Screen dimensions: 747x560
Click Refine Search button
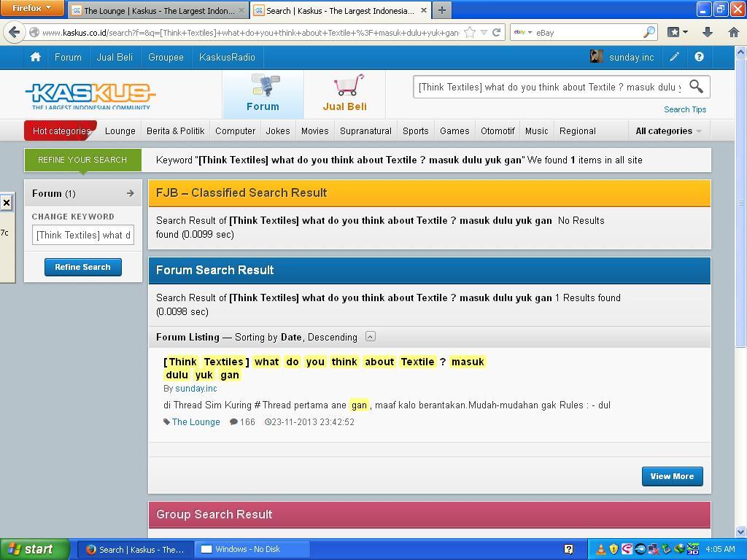click(x=83, y=267)
